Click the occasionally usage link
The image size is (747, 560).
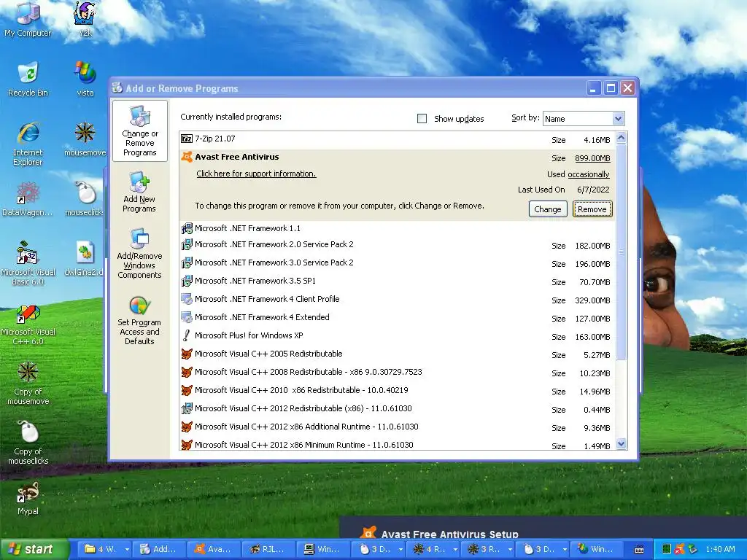pos(589,174)
